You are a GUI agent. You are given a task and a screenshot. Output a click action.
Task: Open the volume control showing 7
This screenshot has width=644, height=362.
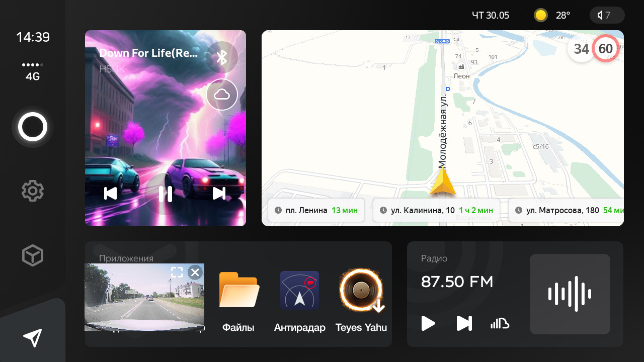click(x=607, y=15)
